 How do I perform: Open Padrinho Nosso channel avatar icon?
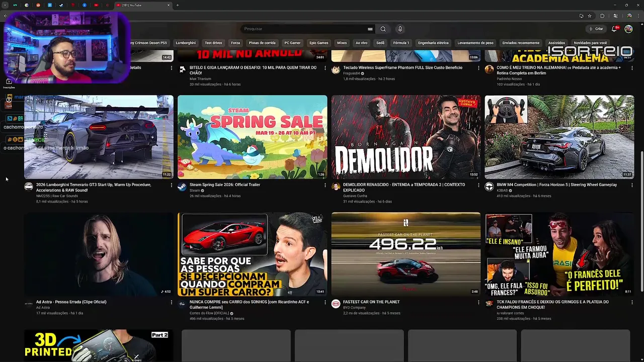pos(489,69)
